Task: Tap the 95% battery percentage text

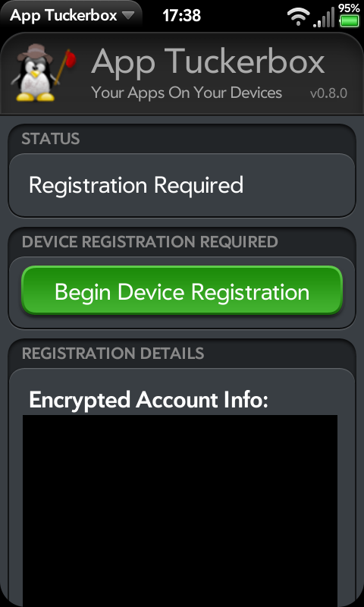Action: point(349,8)
